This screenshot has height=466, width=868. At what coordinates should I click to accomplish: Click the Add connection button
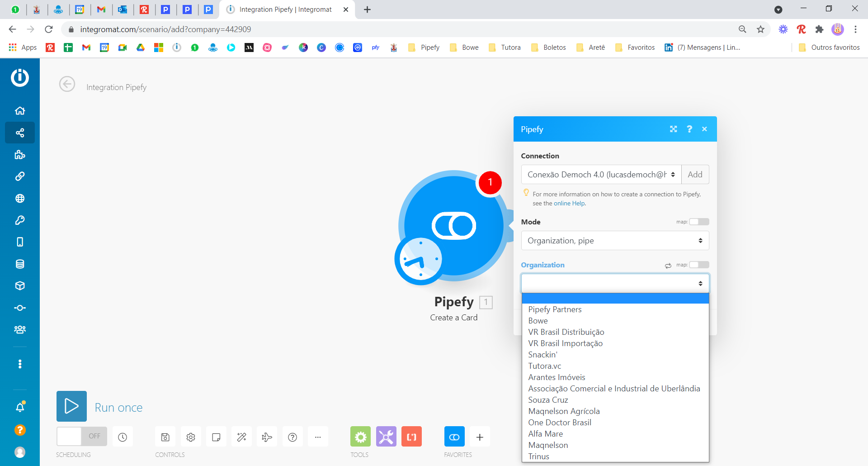695,175
